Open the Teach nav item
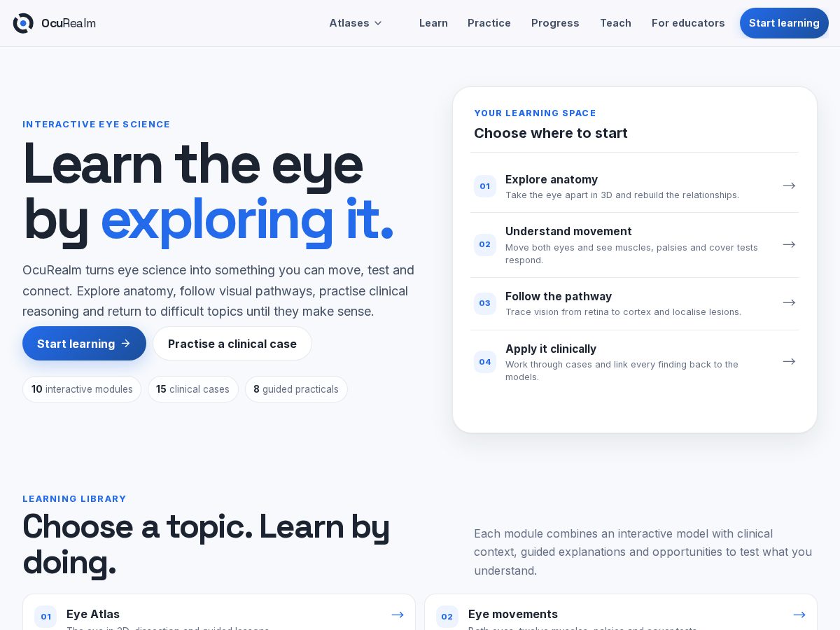 click(615, 23)
